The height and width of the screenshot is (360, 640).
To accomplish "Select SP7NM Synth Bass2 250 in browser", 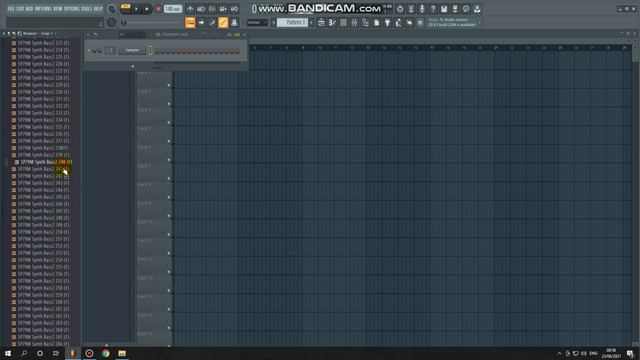I will (43, 232).
